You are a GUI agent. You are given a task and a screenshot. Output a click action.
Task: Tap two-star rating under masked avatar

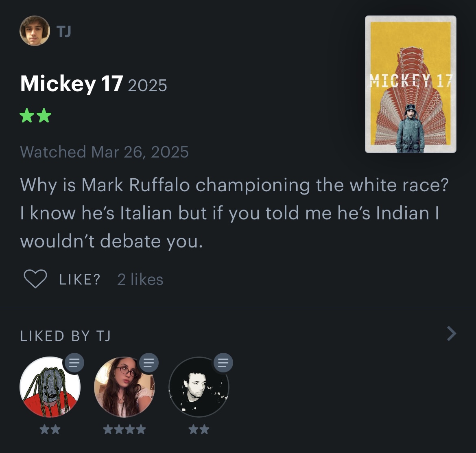pos(50,430)
